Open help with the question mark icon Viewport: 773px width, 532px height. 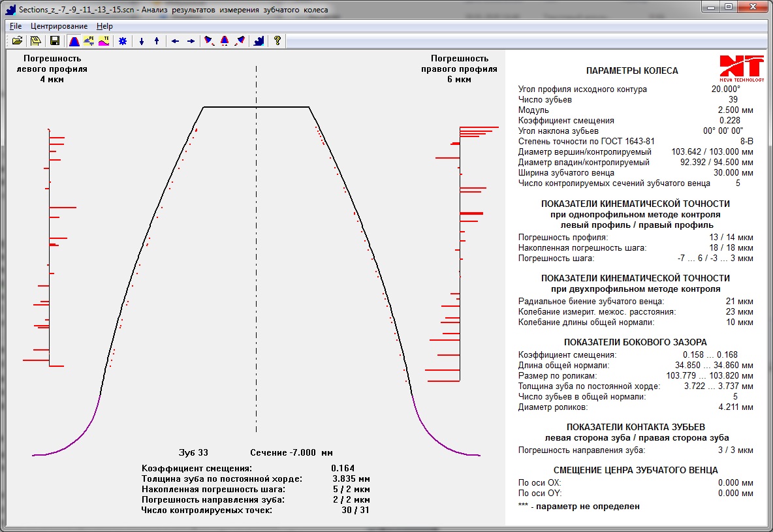(277, 41)
